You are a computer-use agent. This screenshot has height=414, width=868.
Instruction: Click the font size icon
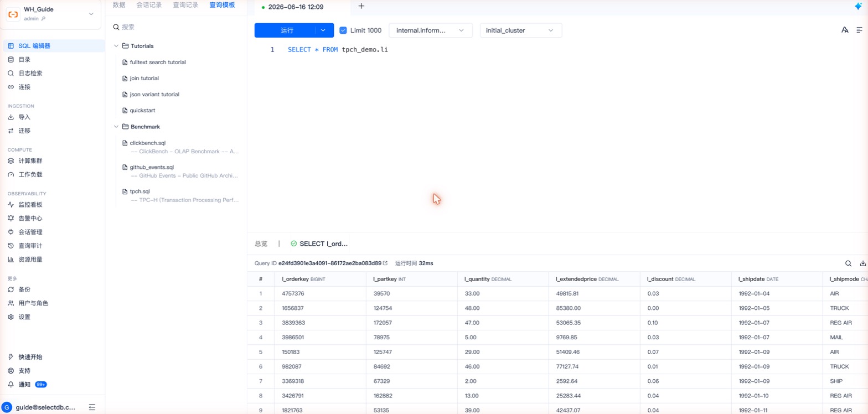click(845, 30)
